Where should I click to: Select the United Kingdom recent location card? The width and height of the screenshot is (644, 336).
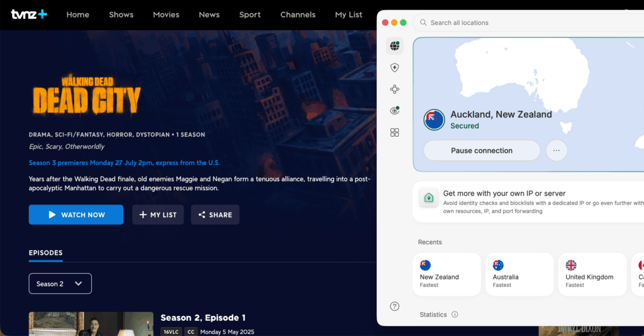(x=592, y=274)
